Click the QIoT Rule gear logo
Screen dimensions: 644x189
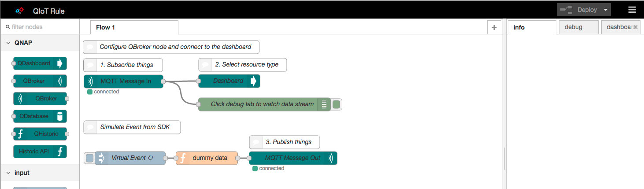(19, 11)
